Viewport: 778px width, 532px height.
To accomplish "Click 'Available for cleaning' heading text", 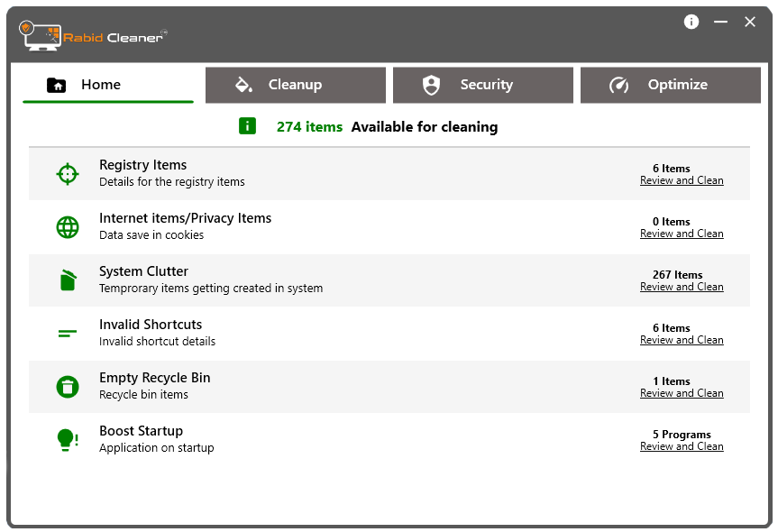I will tap(425, 127).
